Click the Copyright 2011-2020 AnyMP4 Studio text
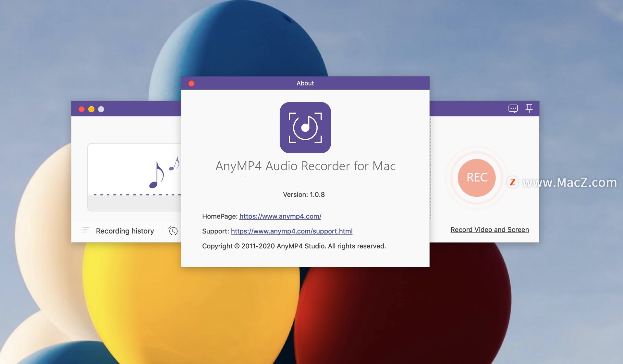The height and width of the screenshot is (364, 623). point(294,246)
